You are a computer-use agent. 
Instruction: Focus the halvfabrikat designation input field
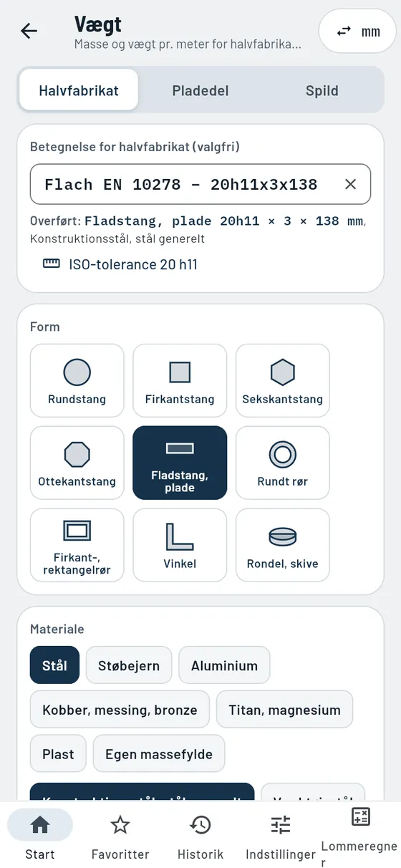point(200,184)
